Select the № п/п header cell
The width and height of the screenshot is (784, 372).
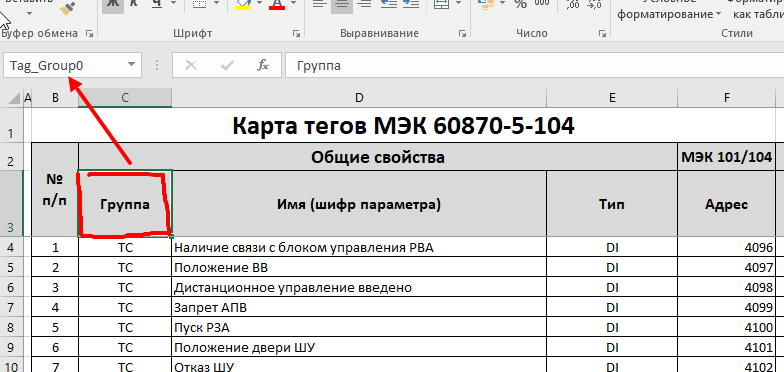(55, 190)
